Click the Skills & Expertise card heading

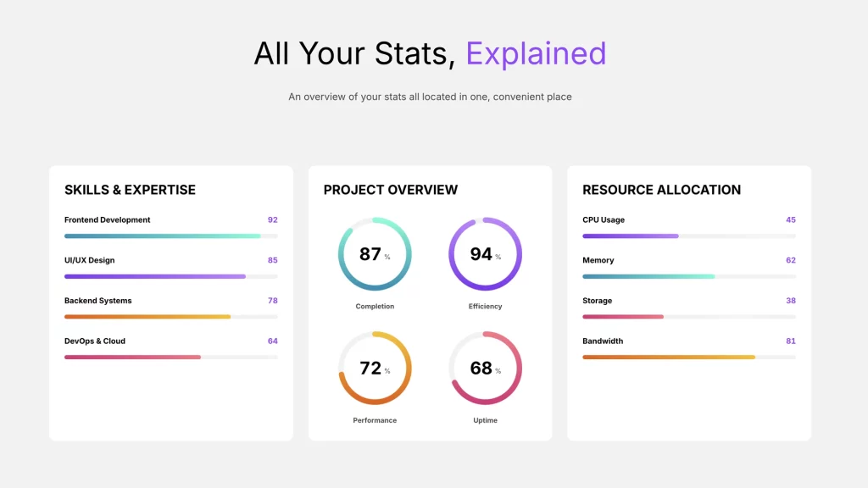pos(130,190)
